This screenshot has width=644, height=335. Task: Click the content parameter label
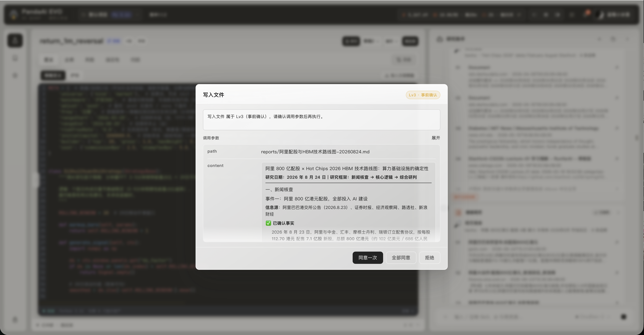(x=216, y=166)
